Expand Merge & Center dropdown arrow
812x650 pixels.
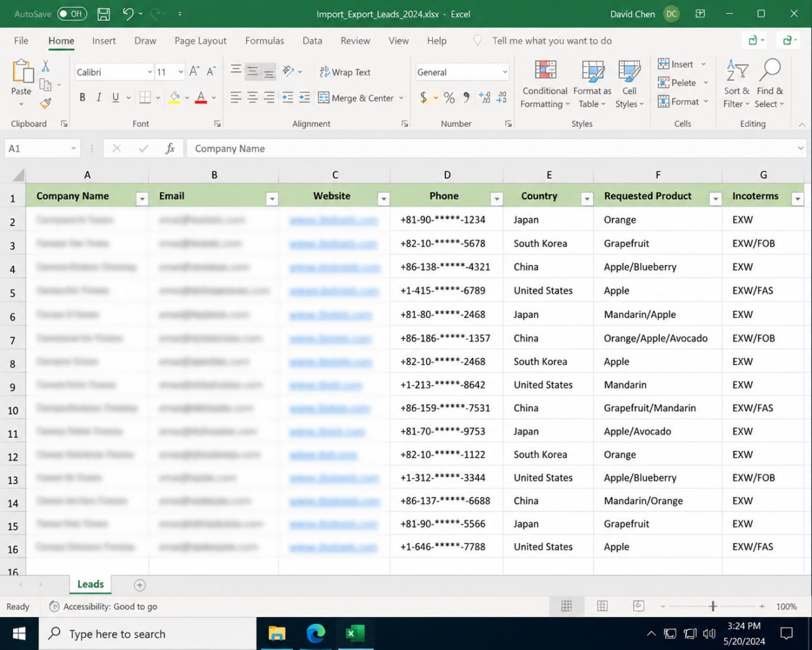click(x=401, y=98)
